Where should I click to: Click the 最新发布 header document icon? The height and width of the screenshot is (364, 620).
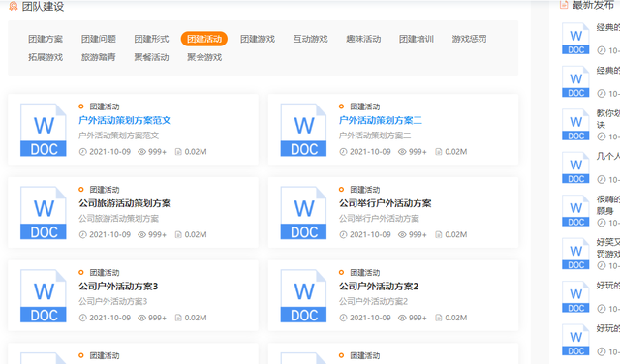[564, 5]
